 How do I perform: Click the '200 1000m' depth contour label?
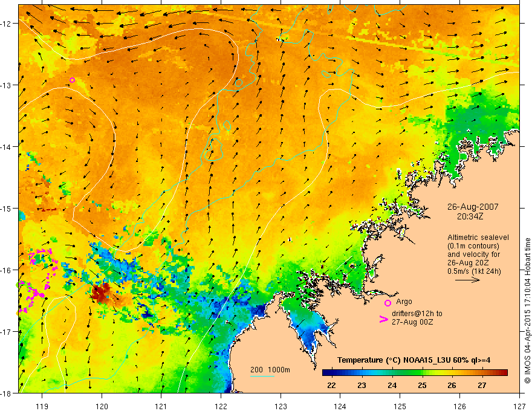(270, 370)
